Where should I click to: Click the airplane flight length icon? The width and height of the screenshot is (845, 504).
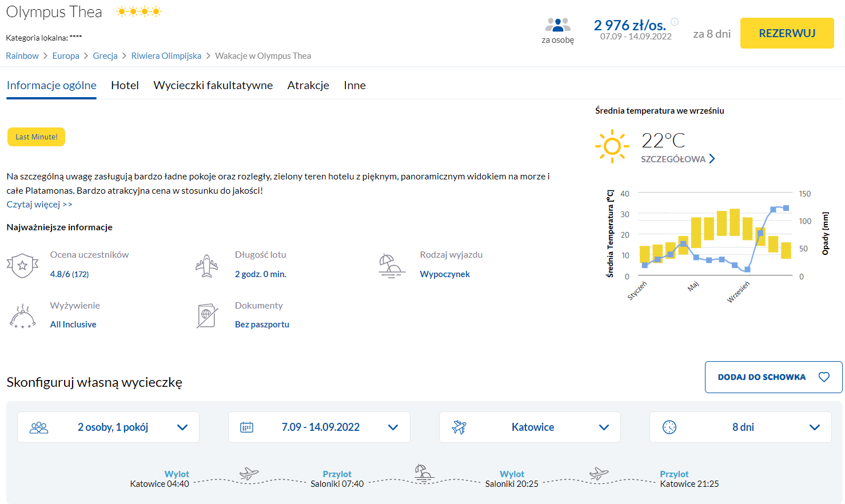(x=207, y=266)
